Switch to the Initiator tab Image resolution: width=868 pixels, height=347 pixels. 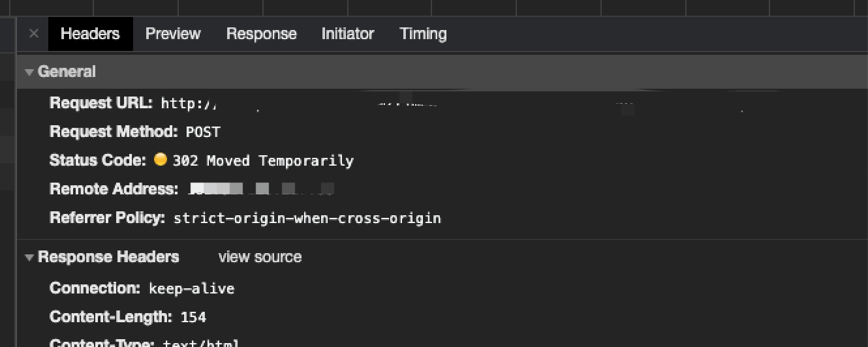pos(348,34)
